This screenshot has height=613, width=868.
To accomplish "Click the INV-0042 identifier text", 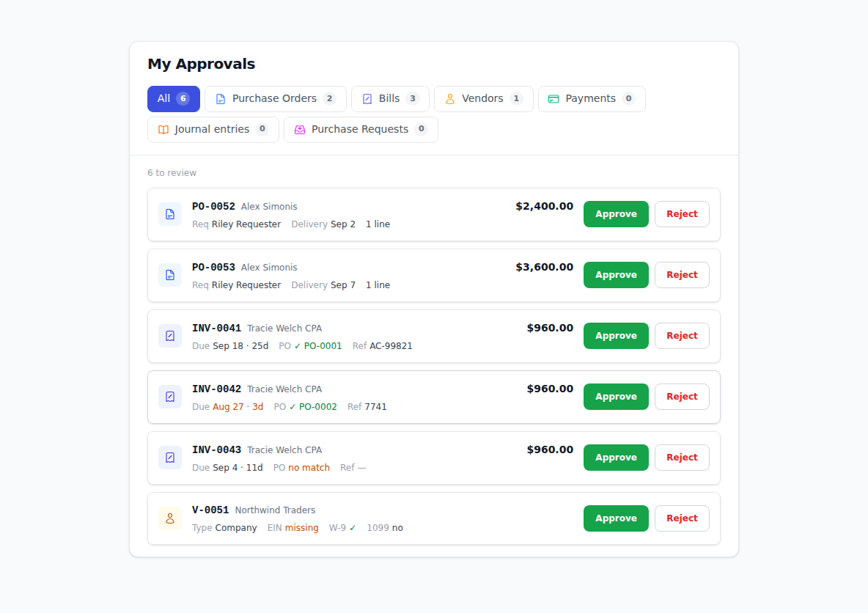I will (216, 389).
